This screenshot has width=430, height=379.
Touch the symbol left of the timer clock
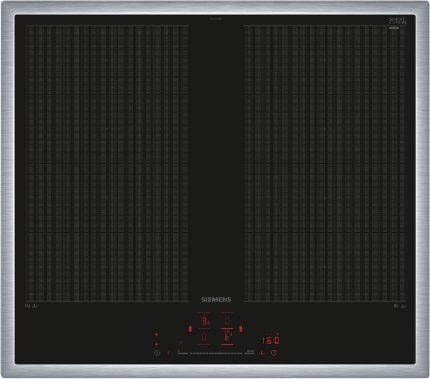262,353
